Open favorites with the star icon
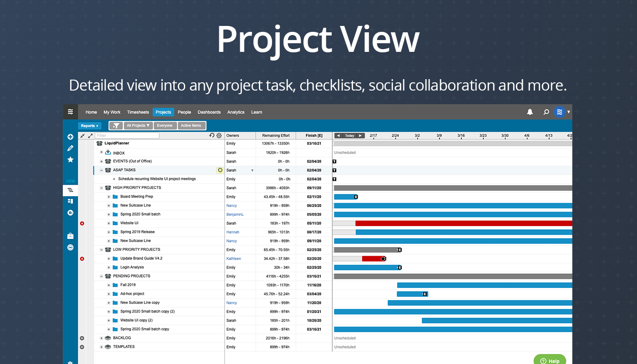 (70, 160)
